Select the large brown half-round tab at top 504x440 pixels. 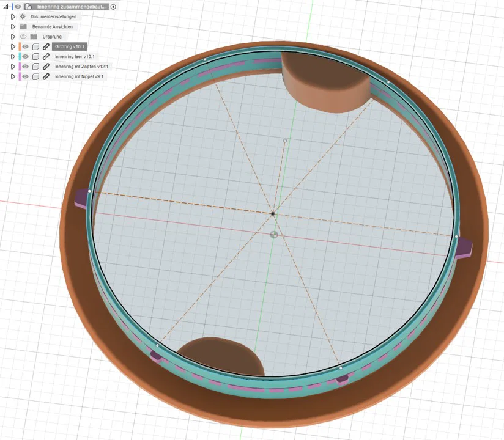tap(326, 83)
